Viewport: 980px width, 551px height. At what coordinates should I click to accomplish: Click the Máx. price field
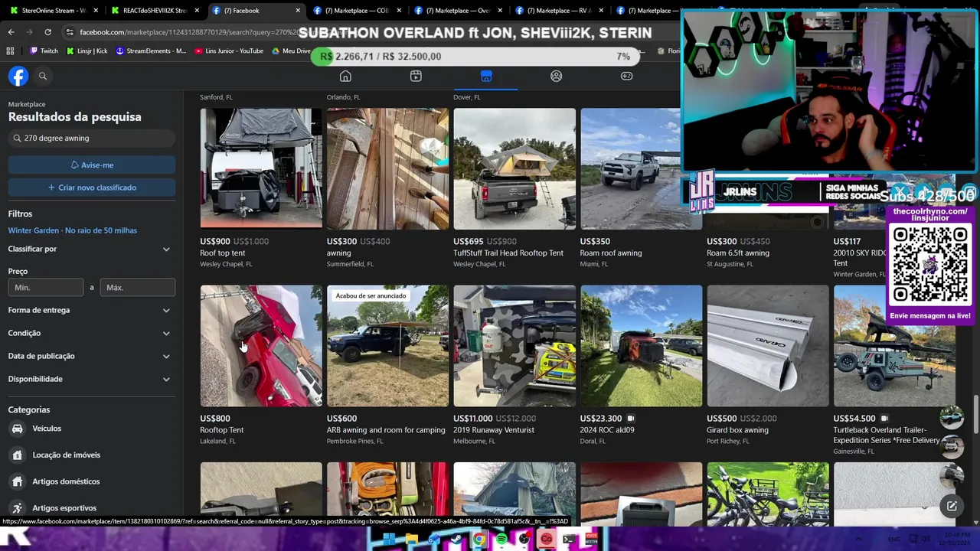click(x=138, y=287)
